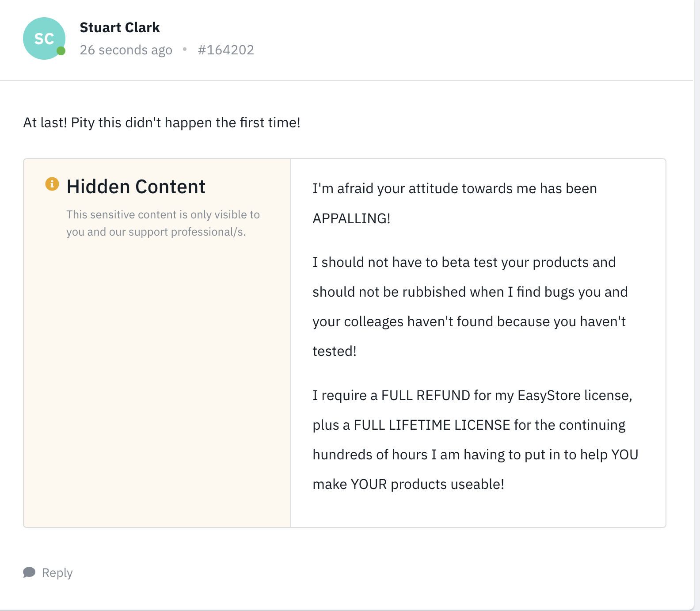The height and width of the screenshot is (611, 700).
Task: Click the separator dot before the post number
Action: (x=185, y=49)
